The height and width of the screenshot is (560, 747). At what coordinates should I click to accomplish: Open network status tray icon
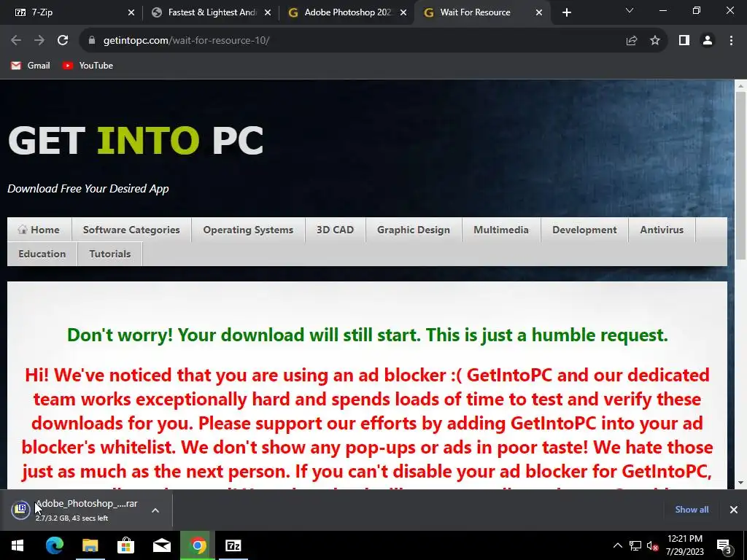(x=635, y=545)
